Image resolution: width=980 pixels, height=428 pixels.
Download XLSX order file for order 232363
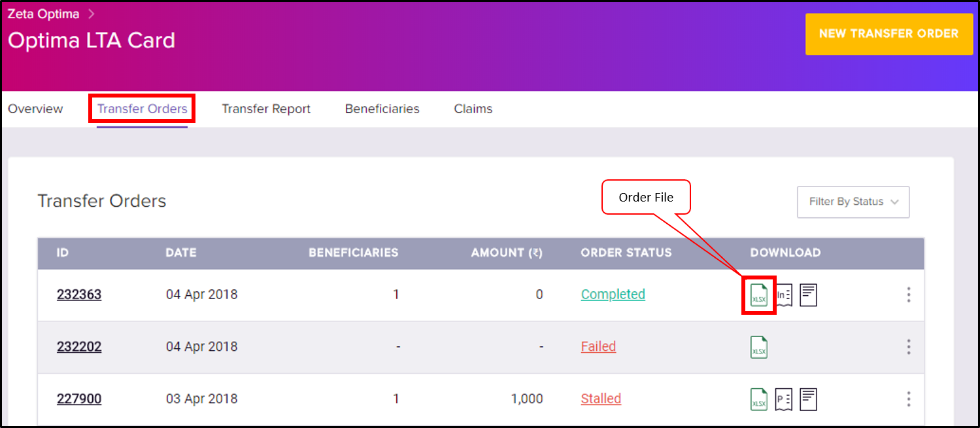point(759,295)
